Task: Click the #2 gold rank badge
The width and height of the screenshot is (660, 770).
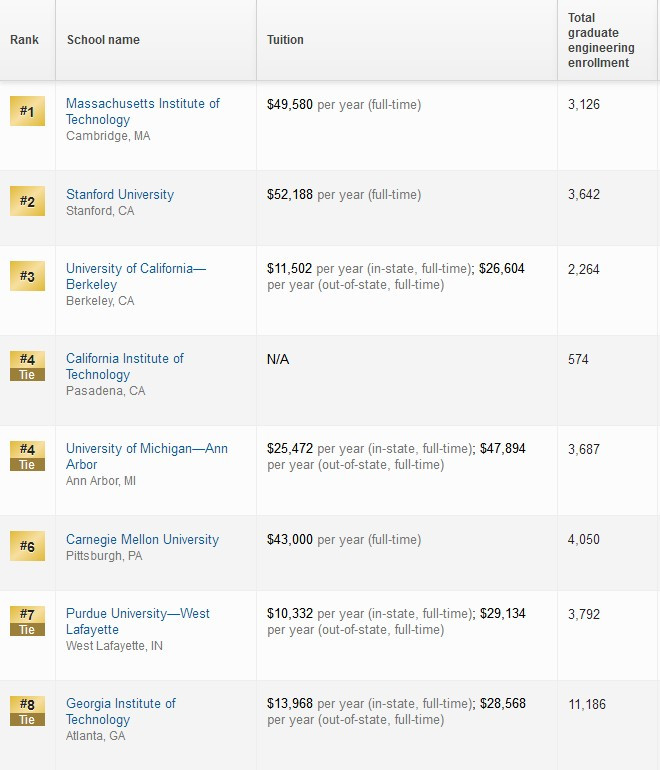Action: click(x=28, y=201)
